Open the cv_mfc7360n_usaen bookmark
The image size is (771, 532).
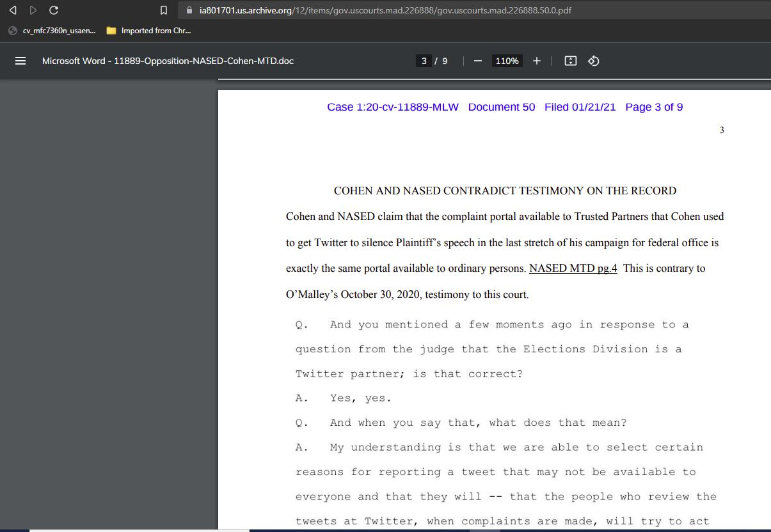point(51,31)
